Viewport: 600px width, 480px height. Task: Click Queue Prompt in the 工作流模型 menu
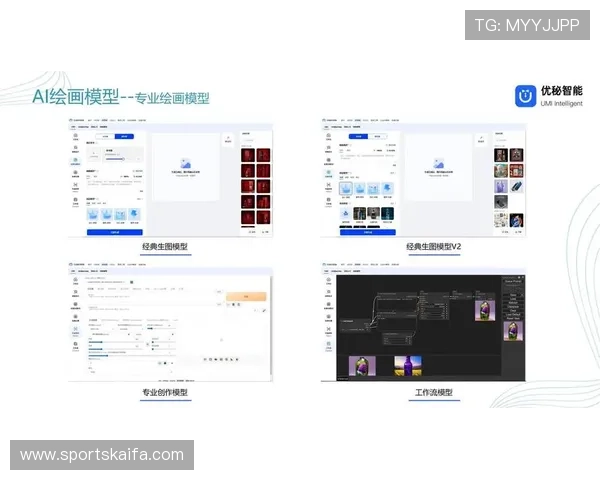(x=513, y=281)
